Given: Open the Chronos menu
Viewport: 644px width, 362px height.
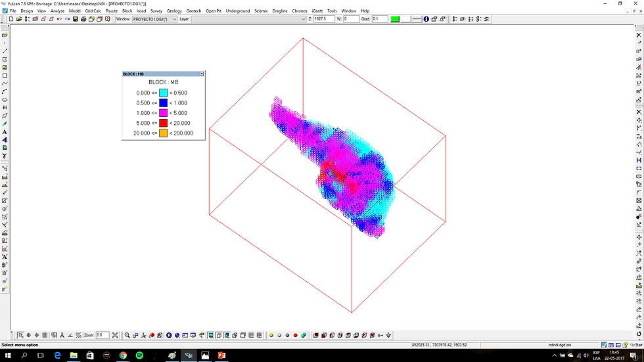Looking at the screenshot, I should [300, 11].
